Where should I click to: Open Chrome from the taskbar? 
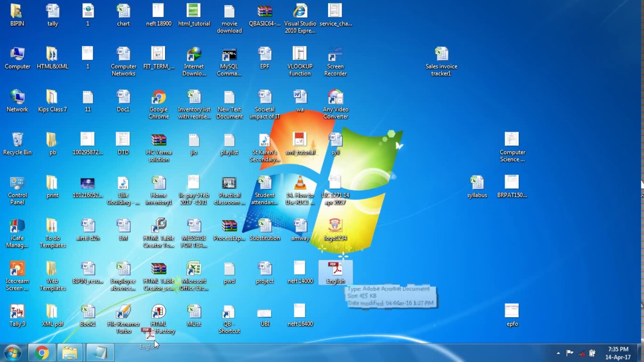(42, 353)
